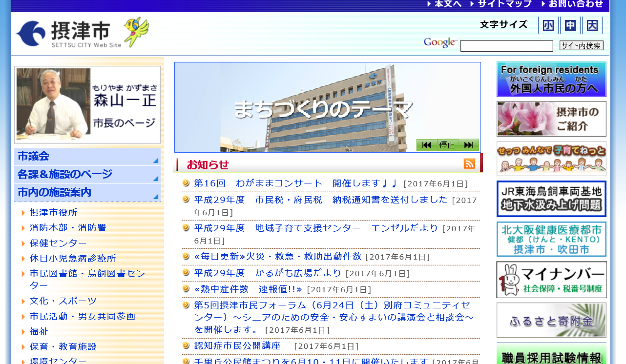Open 千里丘公民館まつり news link

[x=311, y=361]
